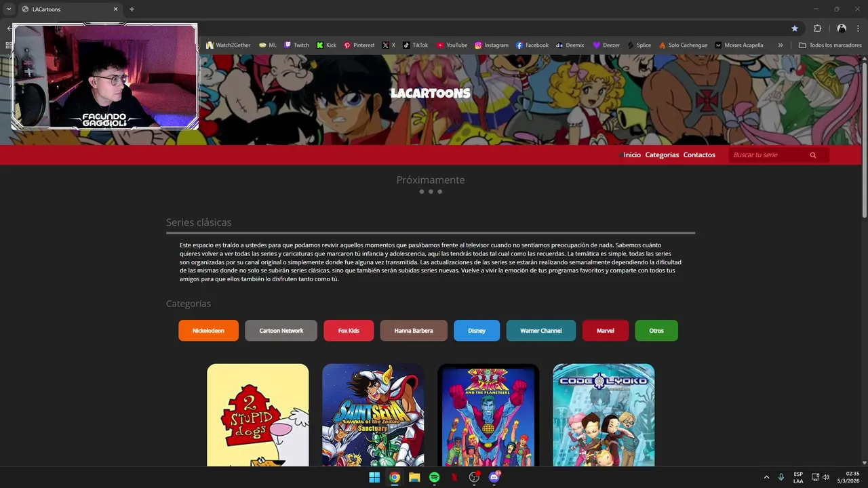
Task: Open the X bookmark
Action: (389, 45)
